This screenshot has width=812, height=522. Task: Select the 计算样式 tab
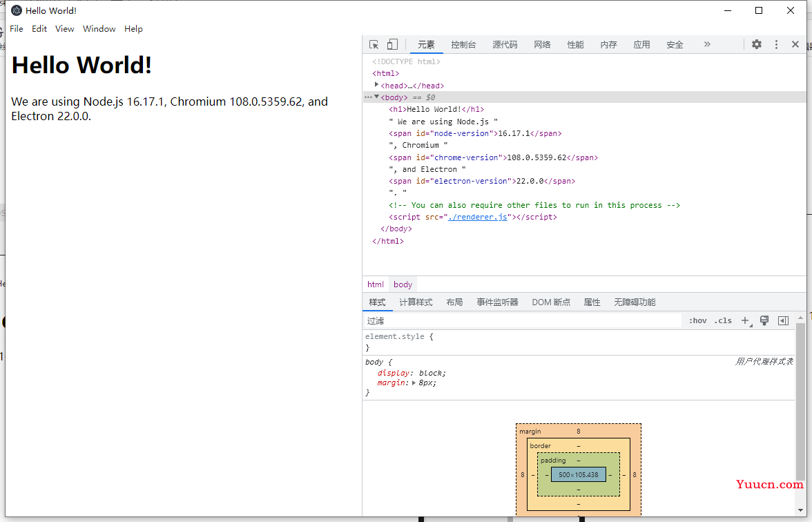click(416, 302)
